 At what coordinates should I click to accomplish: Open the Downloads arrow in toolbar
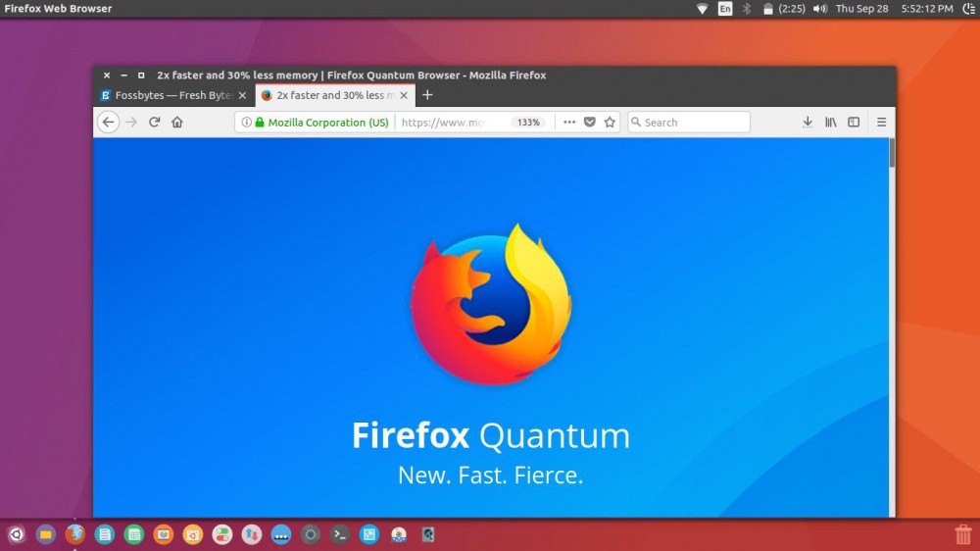[x=808, y=123]
